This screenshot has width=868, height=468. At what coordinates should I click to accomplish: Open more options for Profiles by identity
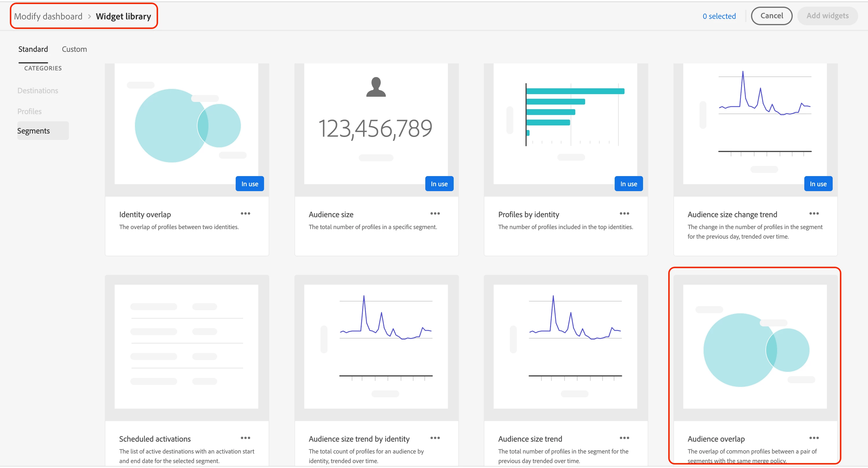pos(624,213)
